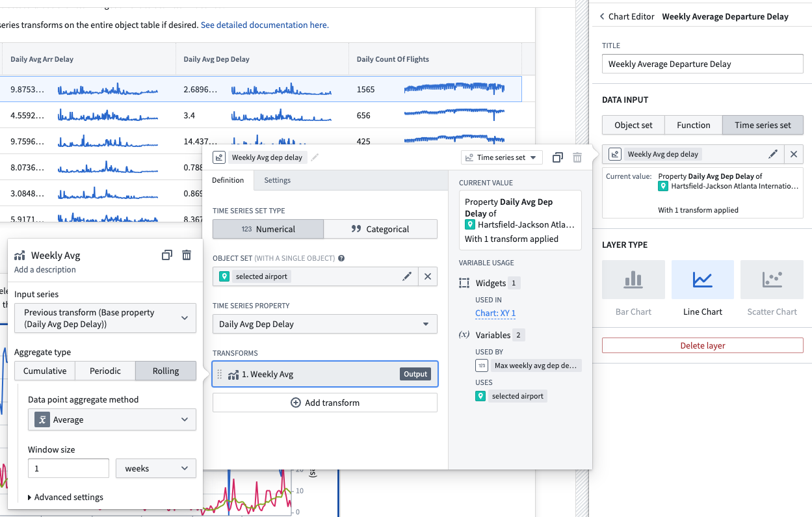The image size is (812, 517).
Task: Set aggregate type to Cumulative
Action: click(x=45, y=371)
